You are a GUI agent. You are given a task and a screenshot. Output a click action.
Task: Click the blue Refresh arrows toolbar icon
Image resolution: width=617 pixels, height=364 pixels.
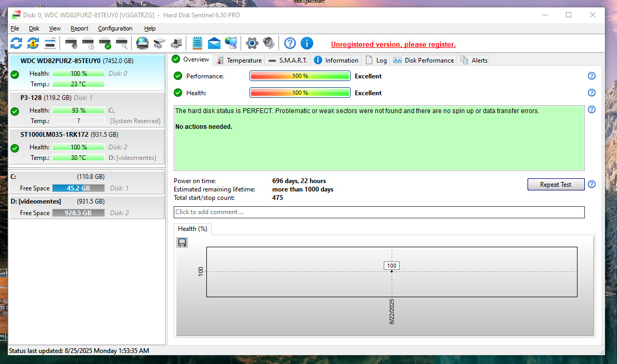[x=16, y=43]
